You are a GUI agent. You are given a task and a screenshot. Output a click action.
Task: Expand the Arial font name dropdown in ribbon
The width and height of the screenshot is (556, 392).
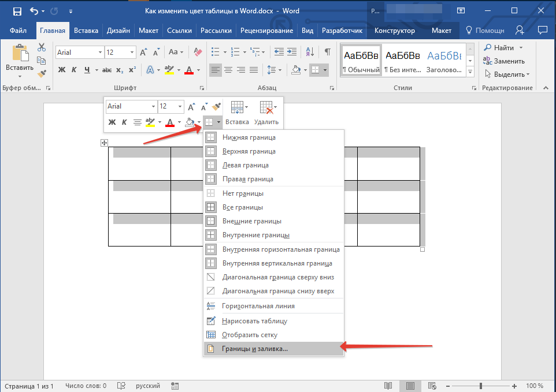100,53
